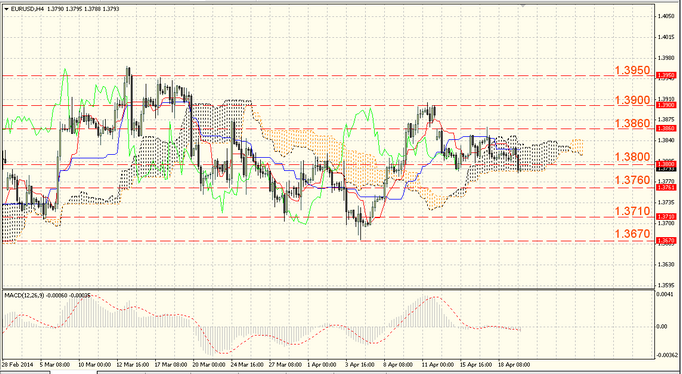Click the chart shift triangle marker at top
The image size is (682, 374).
point(522,5)
